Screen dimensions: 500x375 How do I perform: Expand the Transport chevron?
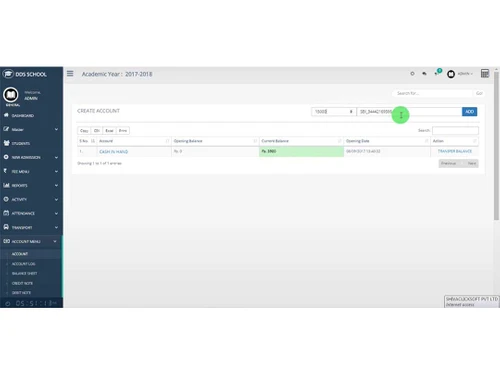(x=56, y=227)
